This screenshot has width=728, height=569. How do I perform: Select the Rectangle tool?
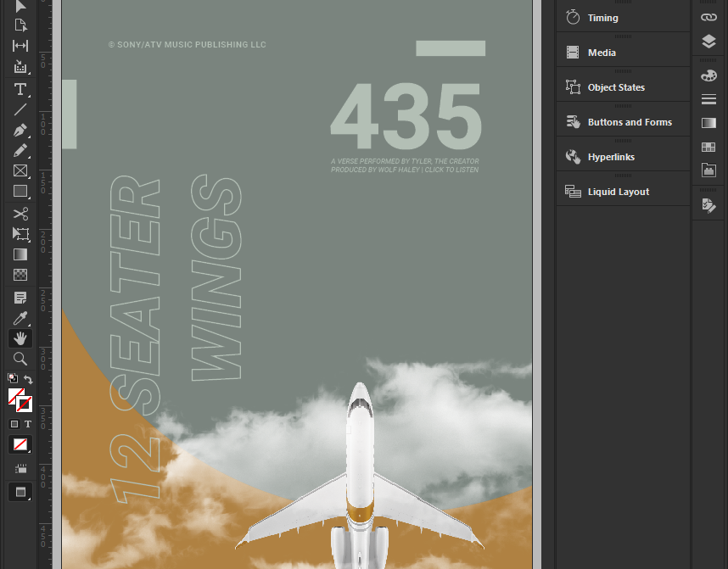[20, 191]
